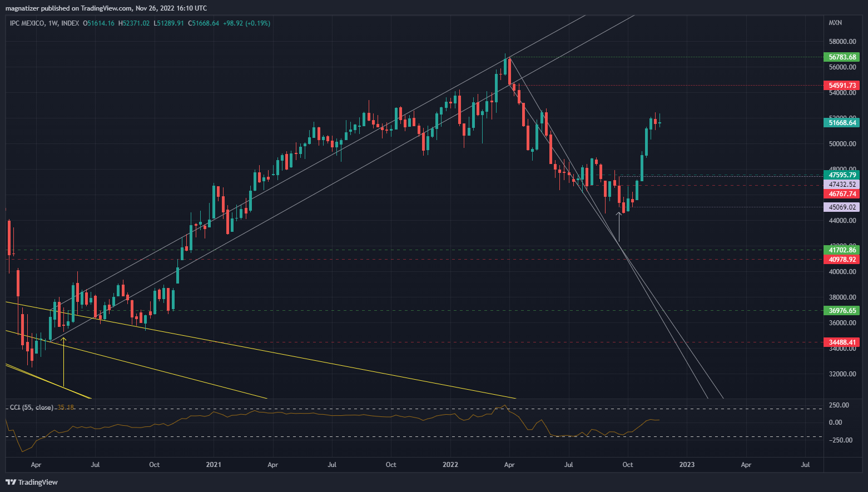Click the 47595.79 price level tag
Viewport: 868px width, 492px height.
click(x=842, y=175)
